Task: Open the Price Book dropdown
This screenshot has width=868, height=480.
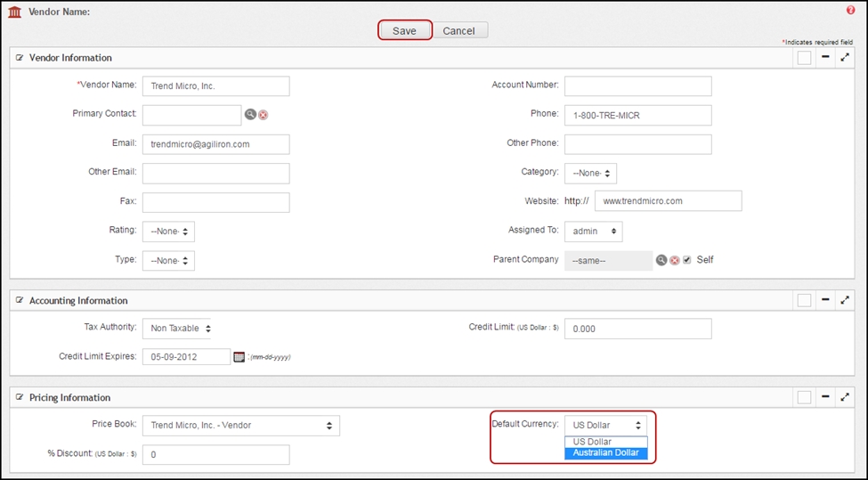Action: click(240, 425)
